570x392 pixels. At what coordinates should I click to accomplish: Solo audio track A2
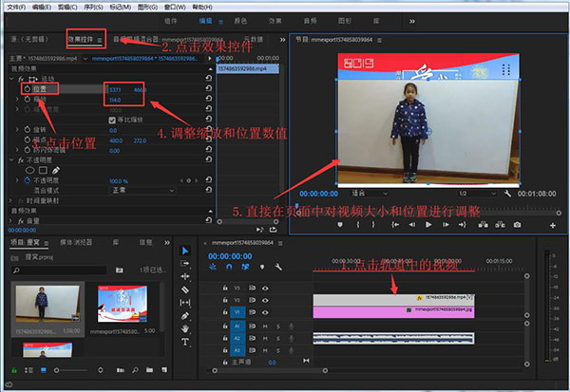click(x=278, y=339)
